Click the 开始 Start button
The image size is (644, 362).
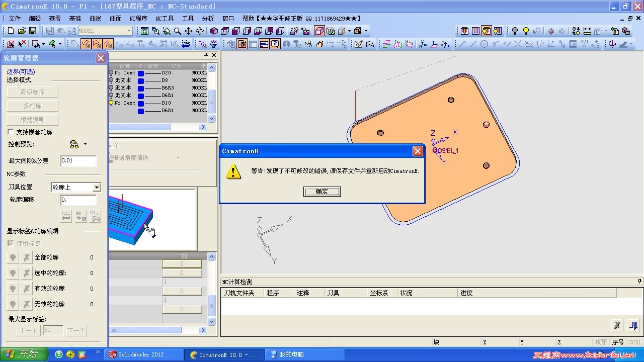pos(24,354)
